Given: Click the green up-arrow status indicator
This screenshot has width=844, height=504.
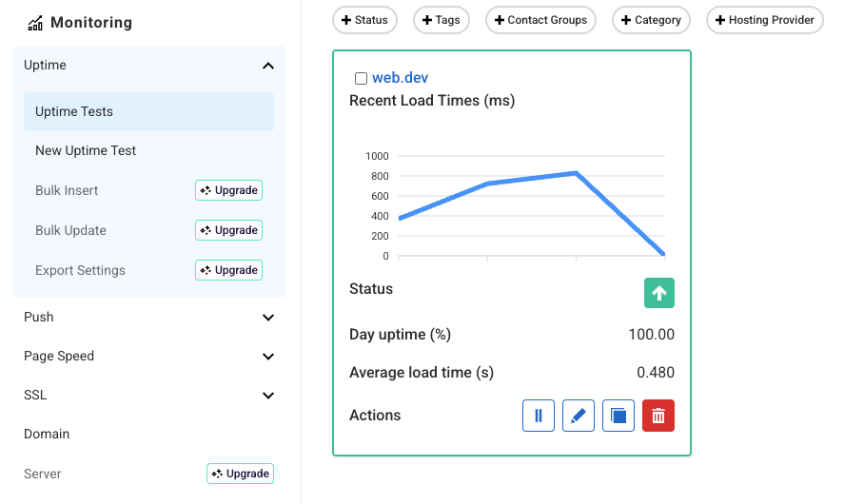Looking at the screenshot, I should [x=659, y=293].
